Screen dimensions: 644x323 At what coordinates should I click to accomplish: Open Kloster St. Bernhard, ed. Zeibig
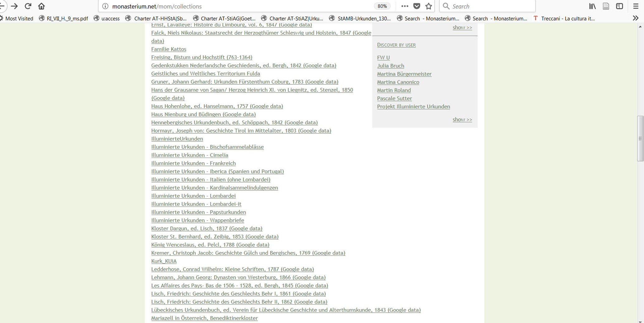point(215,237)
